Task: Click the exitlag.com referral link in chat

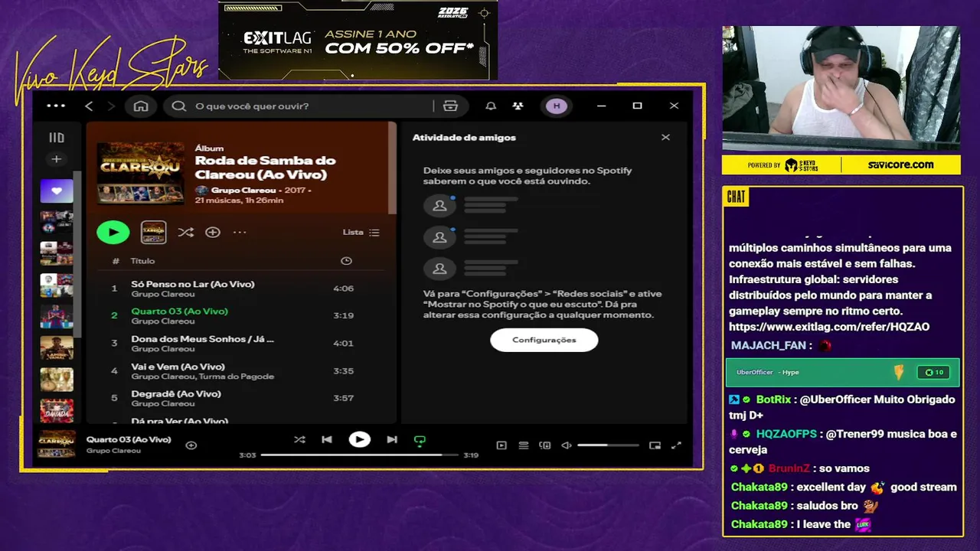Action: (829, 327)
